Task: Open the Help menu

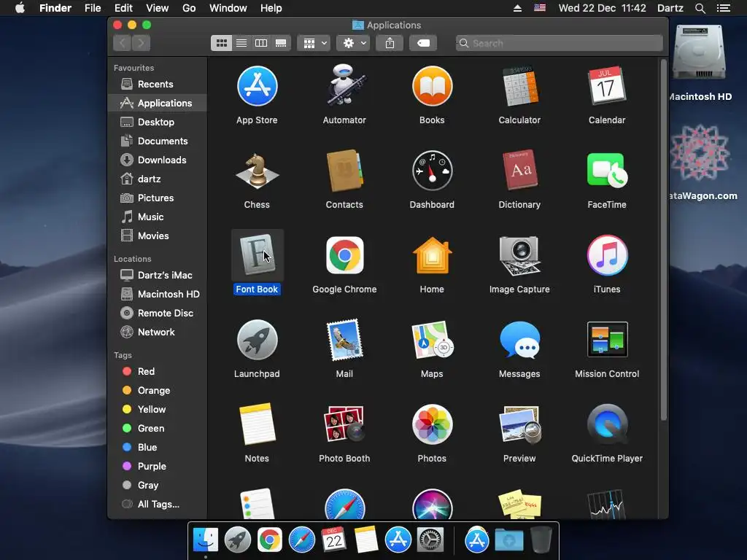Action: click(x=271, y=8)
